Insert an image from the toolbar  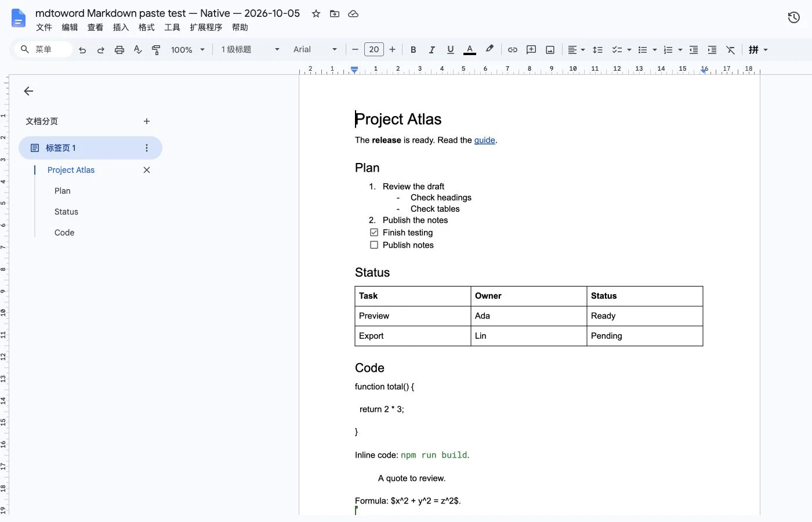coord(550,50)
